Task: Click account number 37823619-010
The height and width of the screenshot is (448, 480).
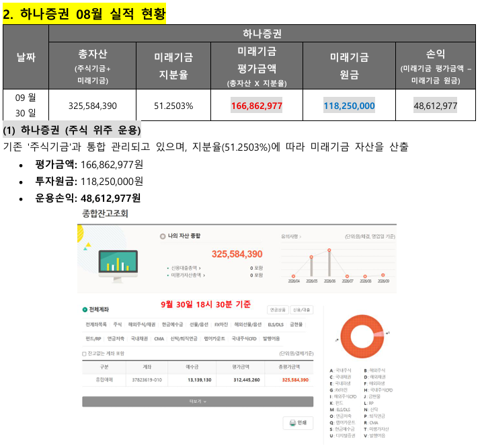Action: coord(147,380)
